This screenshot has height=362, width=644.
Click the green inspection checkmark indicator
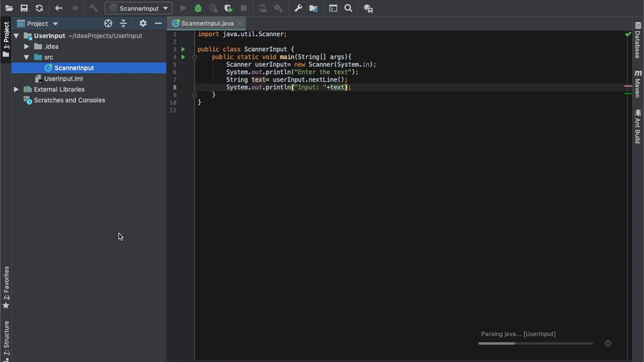click(628, 34)
